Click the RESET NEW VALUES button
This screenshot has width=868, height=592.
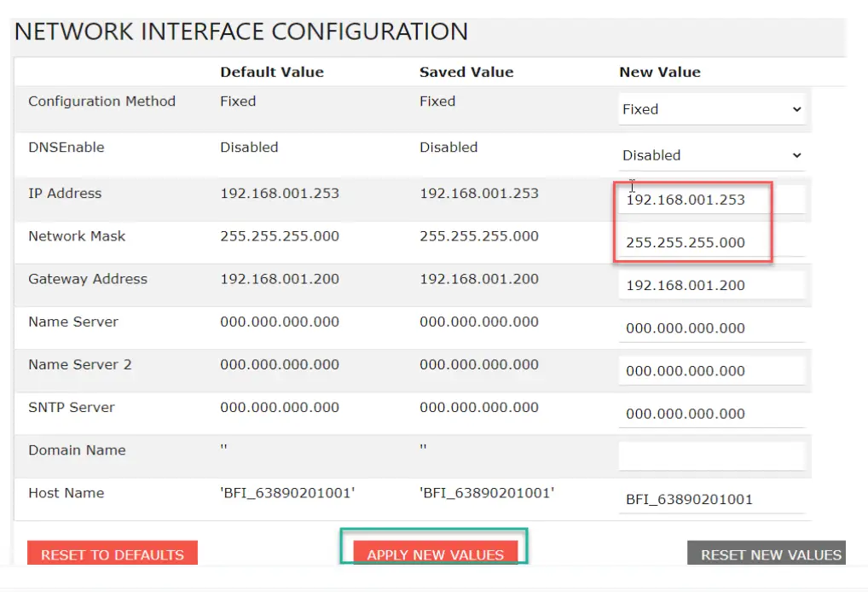(x=767, y=554)
